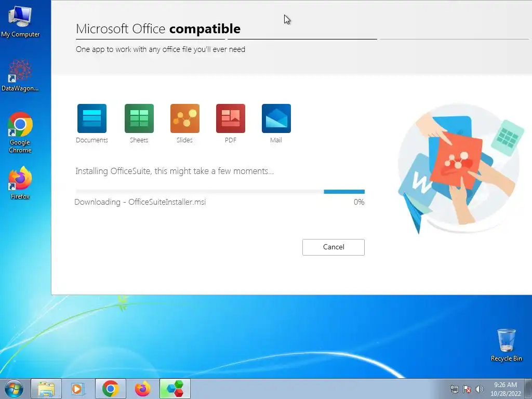Switch to OfficeSuite installer taskbar button
Image resolution: width=532 pixels, height=399 pixels.
click(x=175, y=389)
